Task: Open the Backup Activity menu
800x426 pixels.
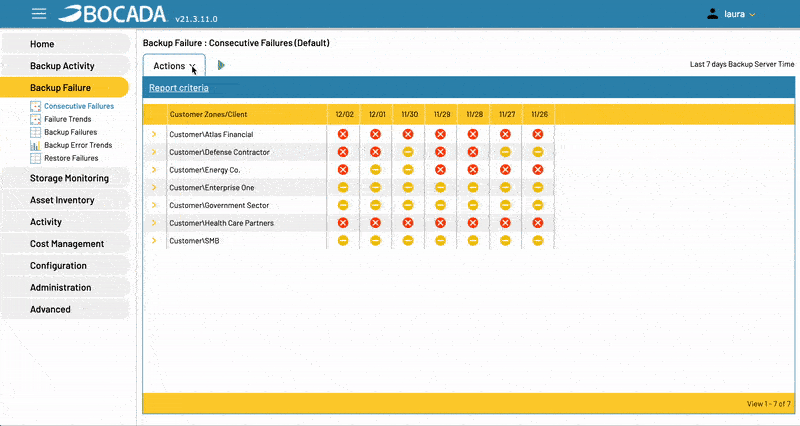Action: 65,66
